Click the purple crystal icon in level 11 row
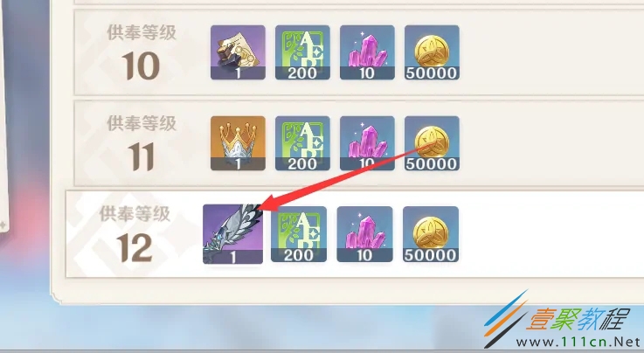Viewport: 644px width, 353px height. pyautogui.click(x=367, y=143)
